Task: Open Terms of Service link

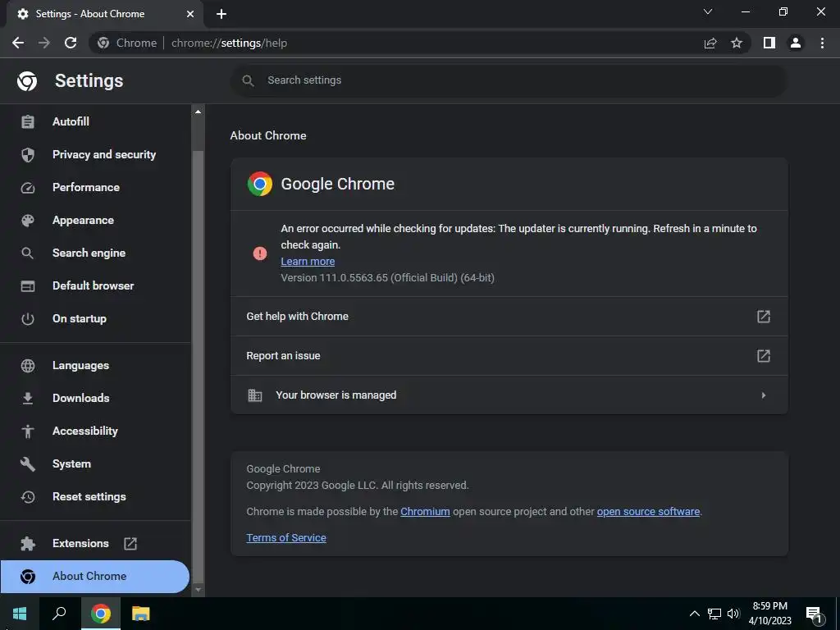Action: [x=286, y=538]
